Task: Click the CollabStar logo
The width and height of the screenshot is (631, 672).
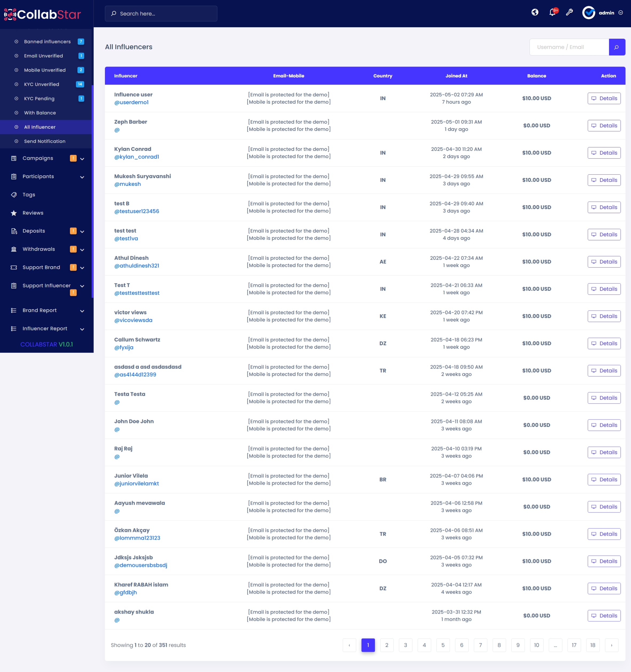Action: point(42,14)
